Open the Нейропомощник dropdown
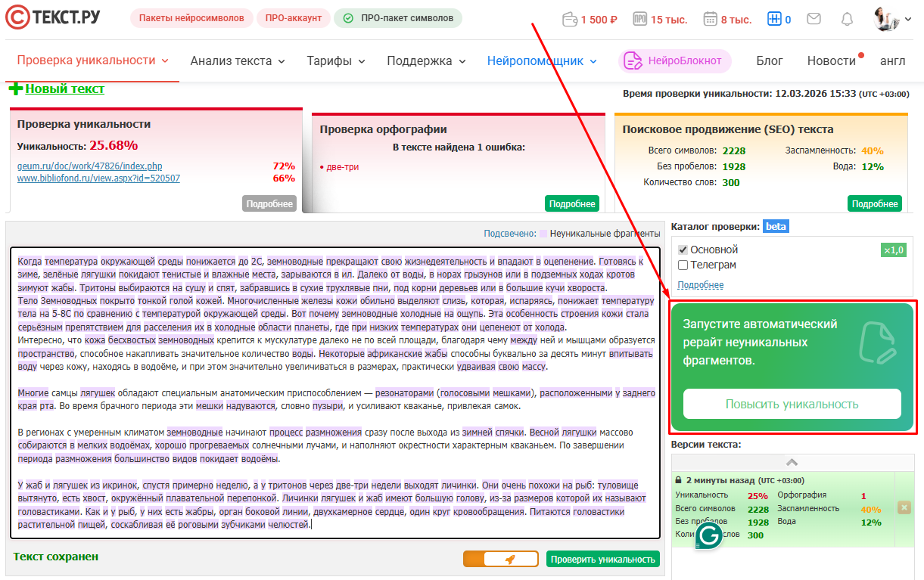Screen dimensions: 924x580 tap(542, 61)
